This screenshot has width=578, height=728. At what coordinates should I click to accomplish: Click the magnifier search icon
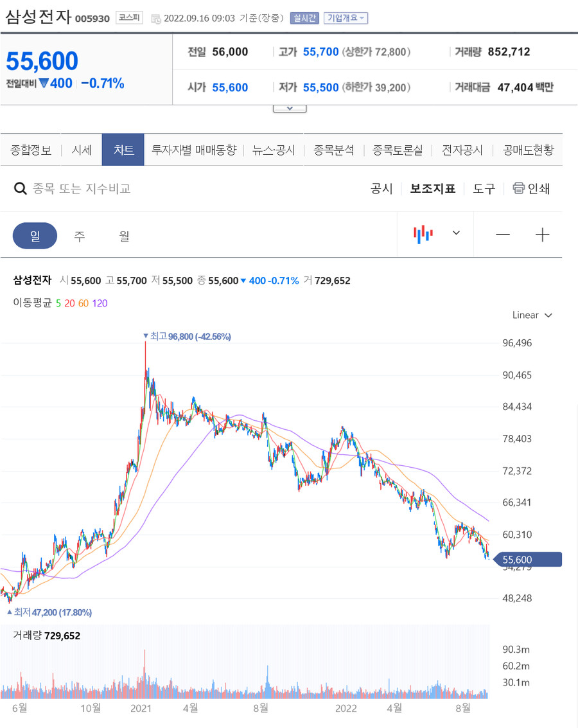(x=21, y=188)
